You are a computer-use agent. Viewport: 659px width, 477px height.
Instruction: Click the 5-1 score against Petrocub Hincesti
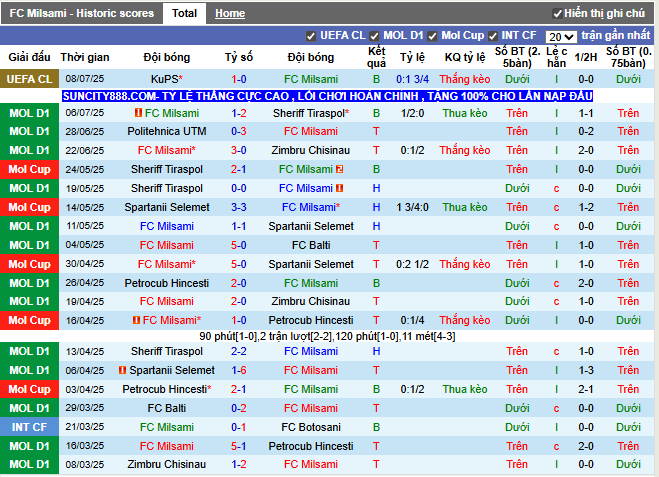point(238,446)
